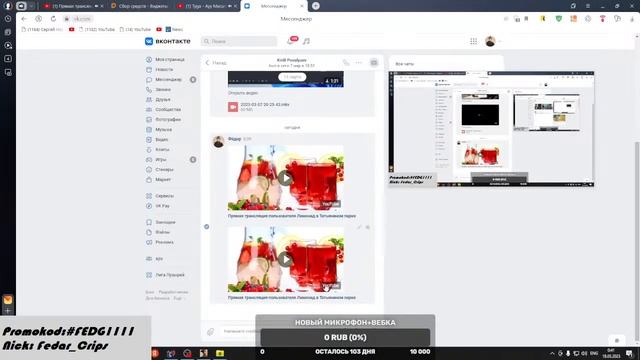Start a call with the phone icon
This screenshot has height=360, width=640.
[x=346, y=63]
